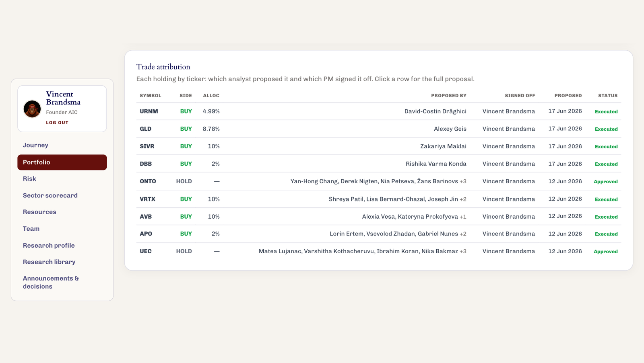Click the APO proposers list starting Lorin Ertem
The width and height of the screenshot is (644, 363).
pyautogui.click(x=398, y=234)
